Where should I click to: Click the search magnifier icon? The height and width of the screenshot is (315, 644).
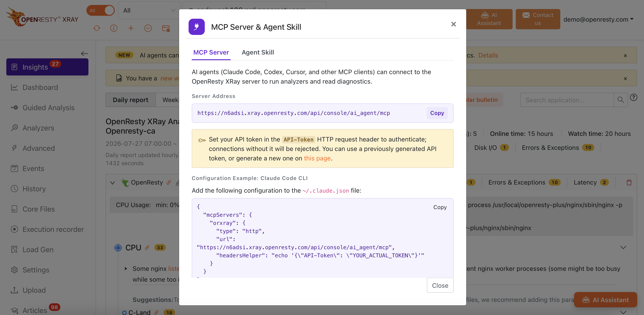click(621, 100)
